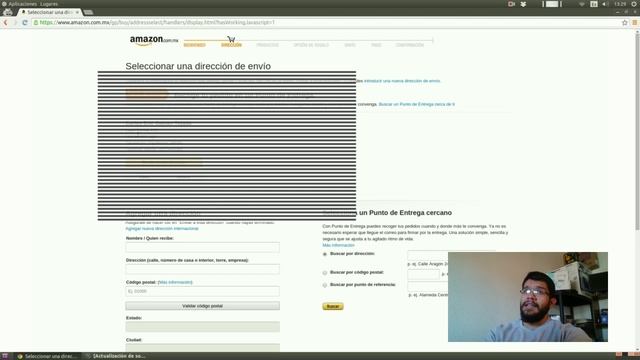Open the Amazon.com.mx logo
The height and width of the screenshot is (360, 640).
(x=154, y=40)
